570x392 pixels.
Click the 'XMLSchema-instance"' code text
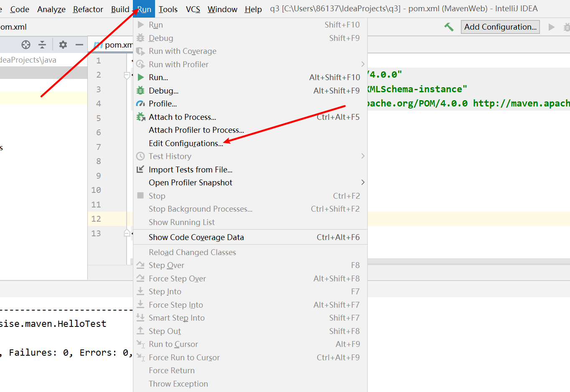[x=417, y=89]
